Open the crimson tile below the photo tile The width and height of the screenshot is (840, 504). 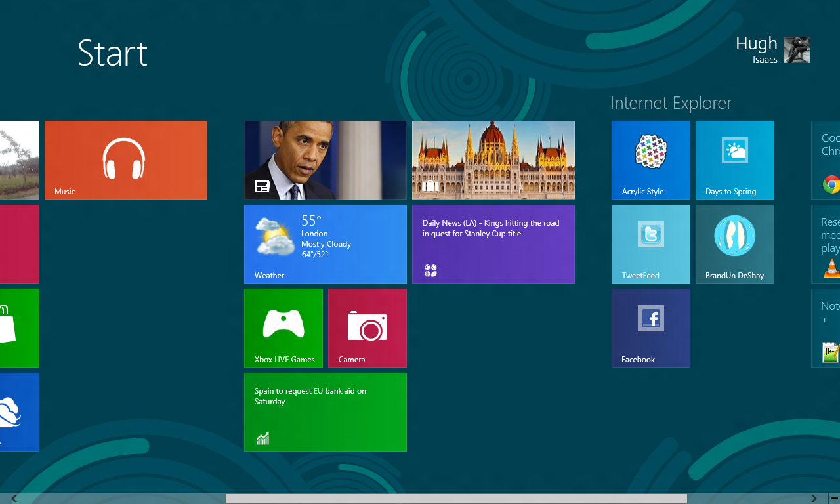click(20, 244)
